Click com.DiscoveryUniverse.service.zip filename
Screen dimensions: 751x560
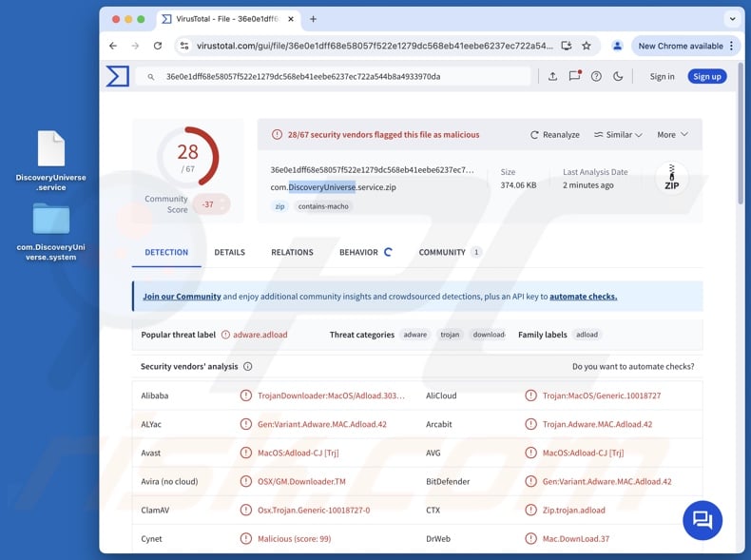333,187
